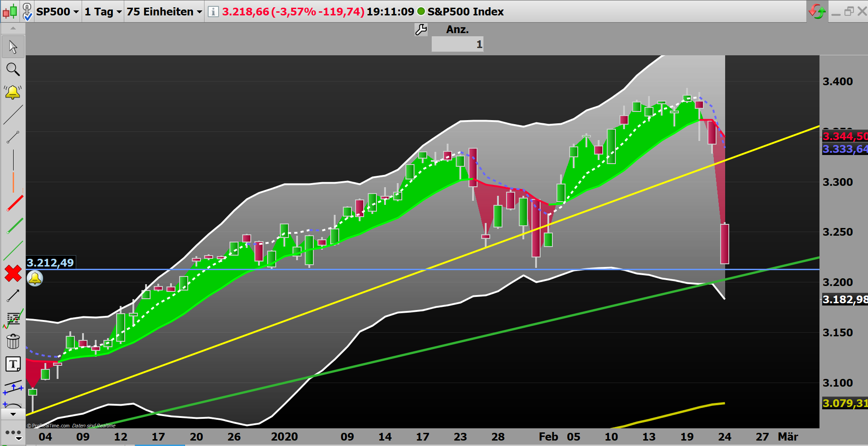The image size is (868, 446).
Task: Open the wrench settings above the chart
Action: (x=420, y=29)
